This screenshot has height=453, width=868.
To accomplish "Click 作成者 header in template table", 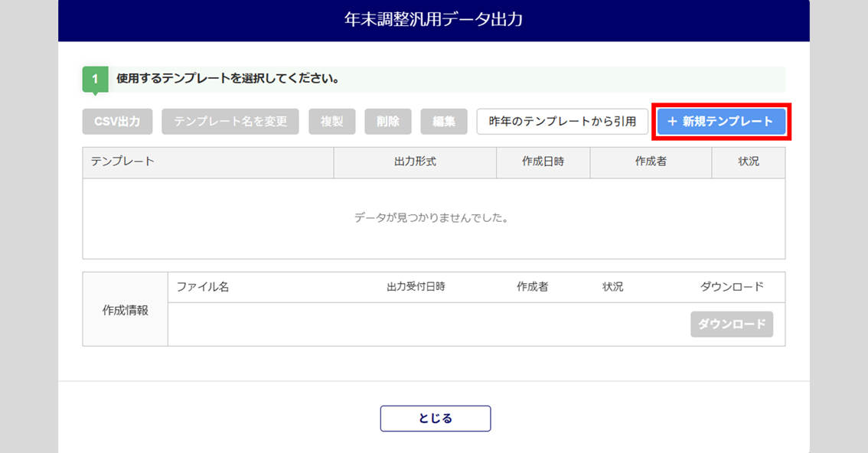I will tap(651, 162).
